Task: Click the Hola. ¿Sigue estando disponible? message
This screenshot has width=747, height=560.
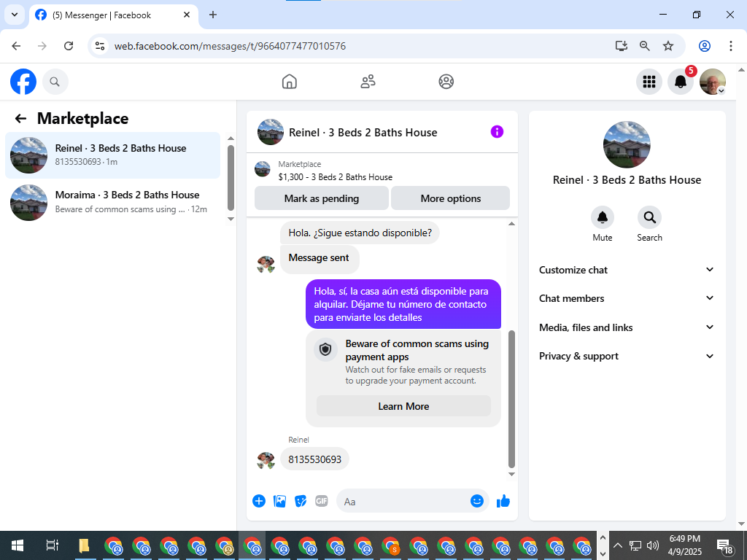Action: 360,233
